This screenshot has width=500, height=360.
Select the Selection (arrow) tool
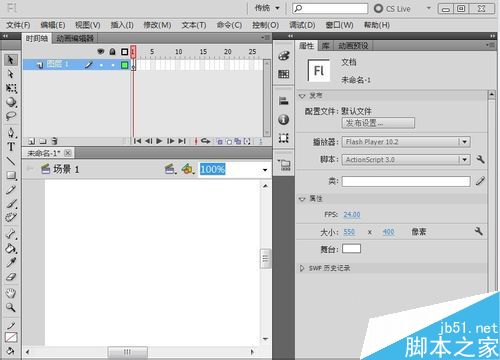11,60
